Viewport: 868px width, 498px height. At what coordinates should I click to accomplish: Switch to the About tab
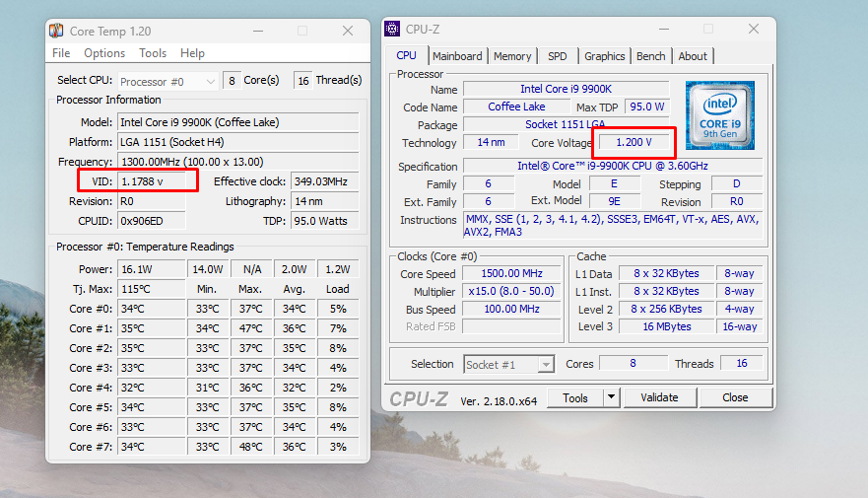[x=693, y=56]
